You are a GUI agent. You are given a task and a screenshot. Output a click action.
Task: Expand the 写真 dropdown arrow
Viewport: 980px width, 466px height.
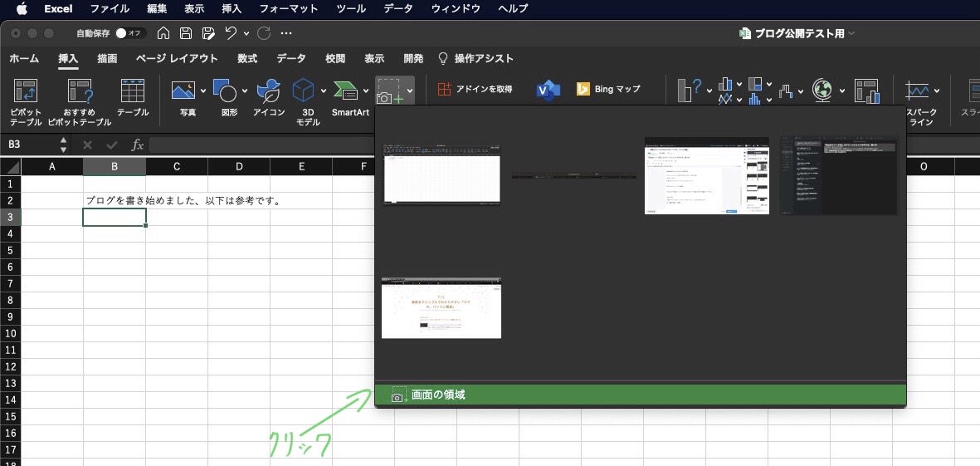click(x=203, y=91)
